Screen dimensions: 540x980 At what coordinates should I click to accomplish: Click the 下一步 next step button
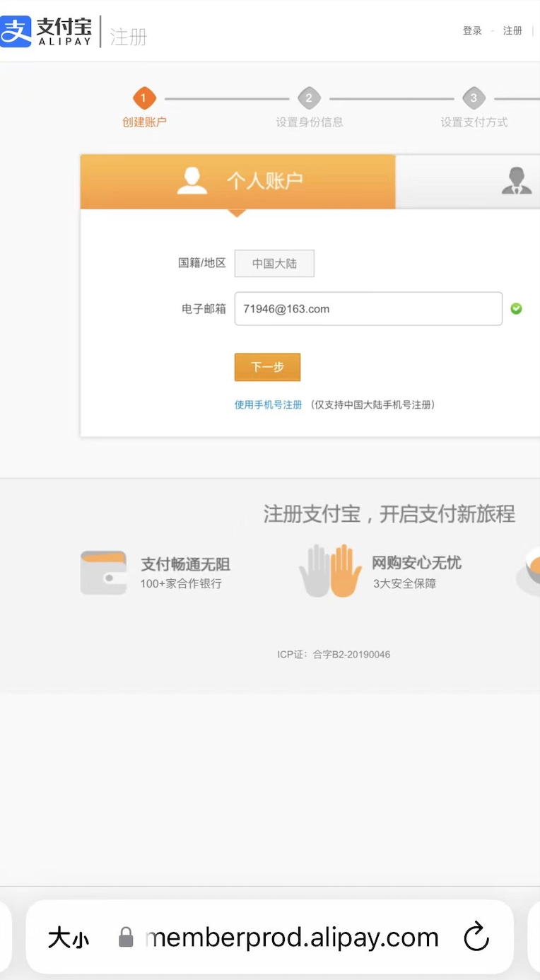coord(268,367)
